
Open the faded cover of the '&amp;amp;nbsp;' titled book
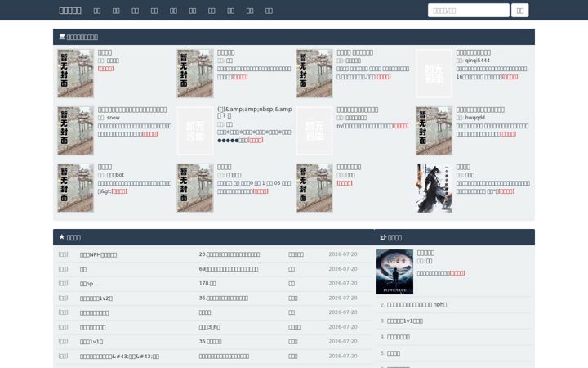pyautogui.click(x=195, y=131)
